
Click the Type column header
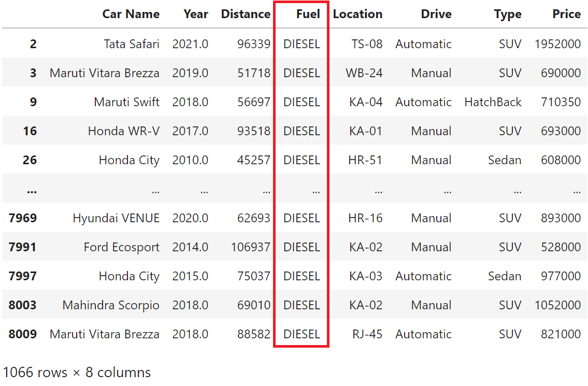tap(507, 15)
